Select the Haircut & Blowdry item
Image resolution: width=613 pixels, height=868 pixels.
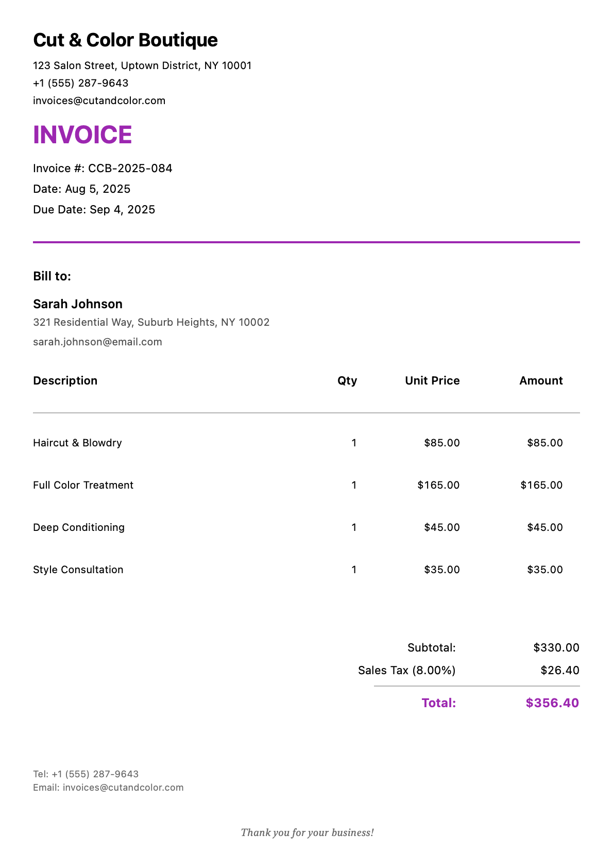(77, 443)
